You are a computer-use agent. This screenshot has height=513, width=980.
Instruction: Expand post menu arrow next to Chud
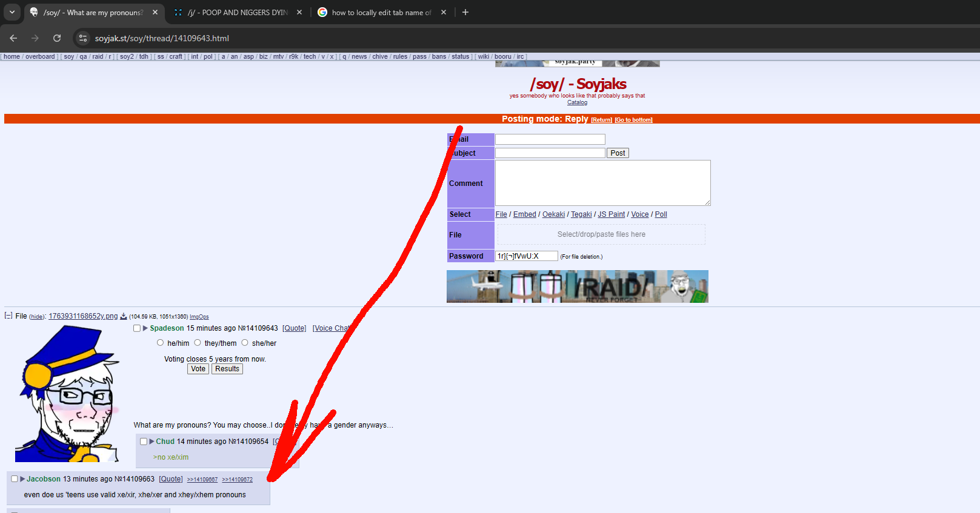point(152,442)
